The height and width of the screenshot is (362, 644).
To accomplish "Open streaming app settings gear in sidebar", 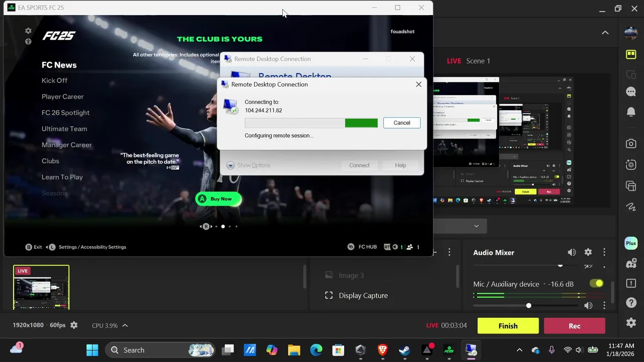I will click(x=631, y=323).
